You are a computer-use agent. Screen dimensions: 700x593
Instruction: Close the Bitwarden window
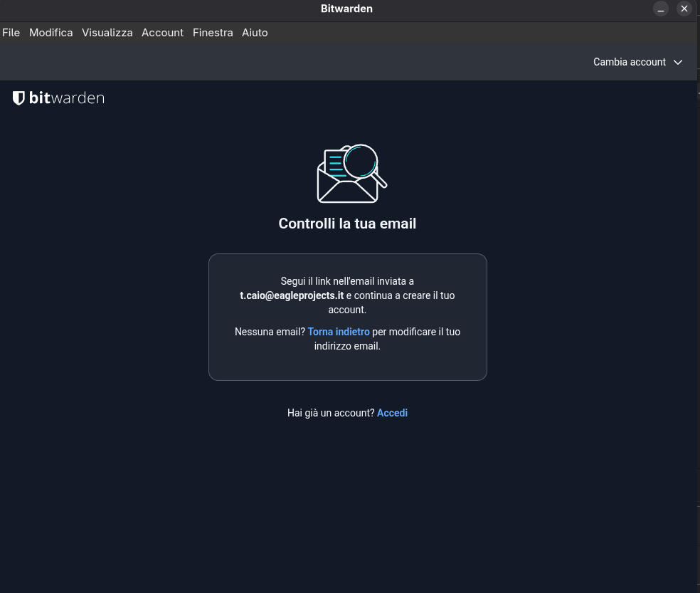[x=684, y=9]
